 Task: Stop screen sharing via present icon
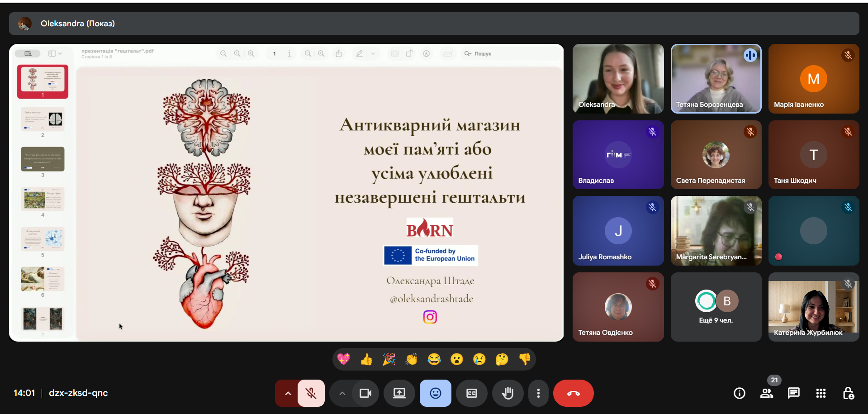399,393
